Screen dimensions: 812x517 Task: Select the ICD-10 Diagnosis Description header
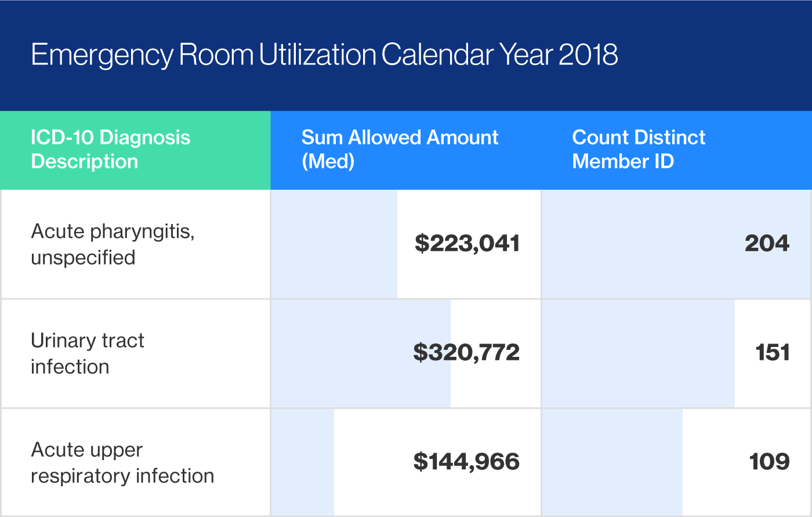pyautogui.click(x=110, y=149)
